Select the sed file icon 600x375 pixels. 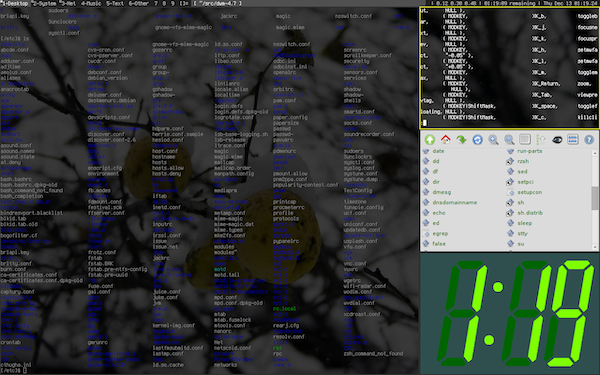pos(510,171)
